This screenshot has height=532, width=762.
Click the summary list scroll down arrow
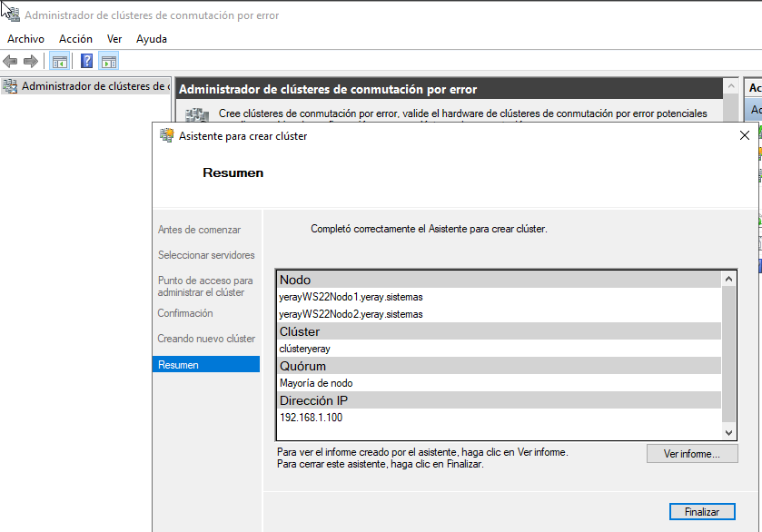pos(728,432)
